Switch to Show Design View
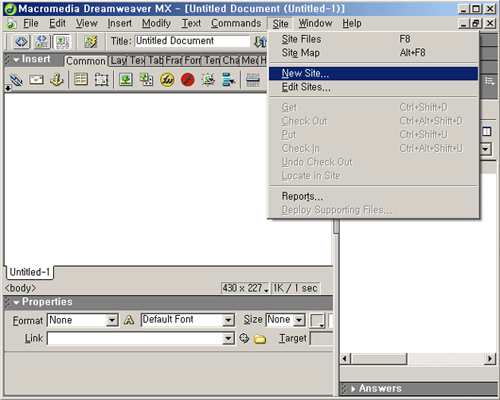The image size is (500, 400). [62, 42]
